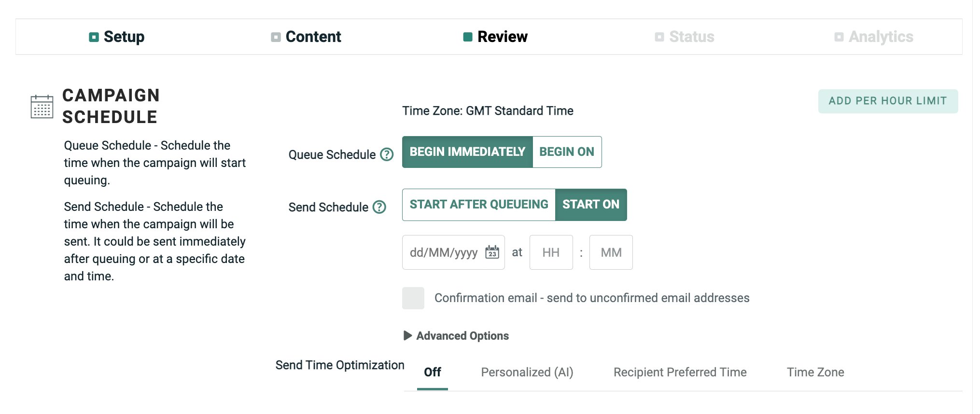980x414 pixels.
Task: Click the Queue Schedule help icon
Action: [x=387, y=154]
